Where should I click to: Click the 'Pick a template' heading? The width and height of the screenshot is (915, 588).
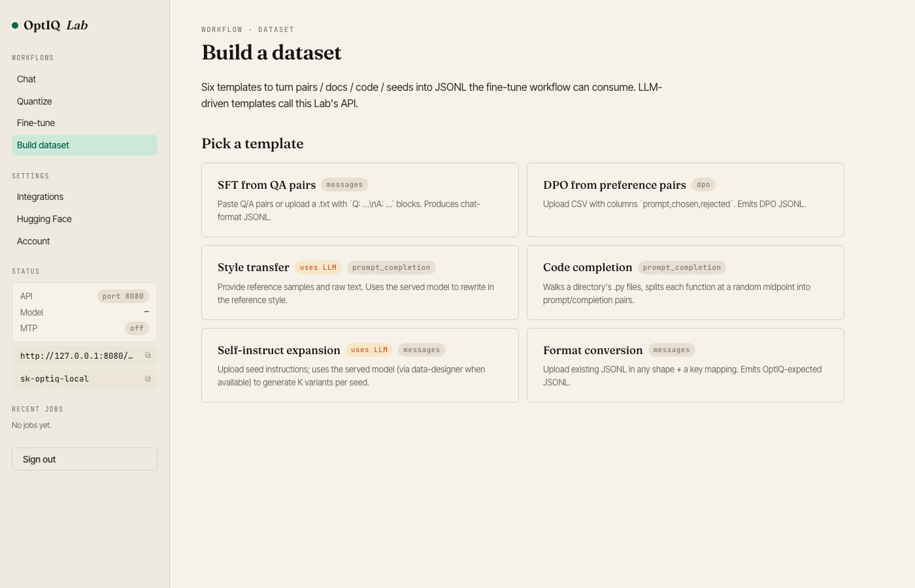(x=252, y=144)
